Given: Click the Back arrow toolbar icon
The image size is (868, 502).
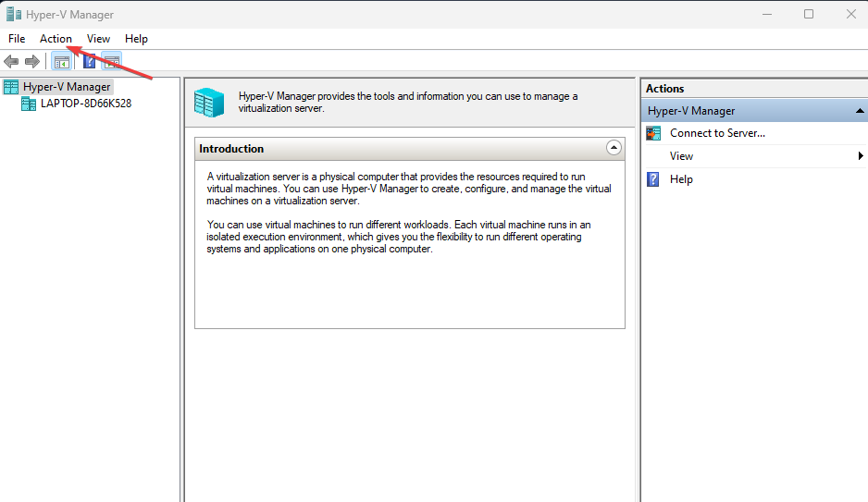Looking at the screenshot, I should pos(11,61).
